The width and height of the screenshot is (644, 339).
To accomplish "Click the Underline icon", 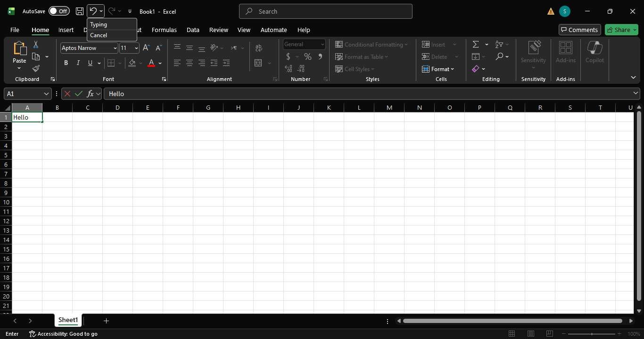I will pyautogui.click(x=90, y=63).
